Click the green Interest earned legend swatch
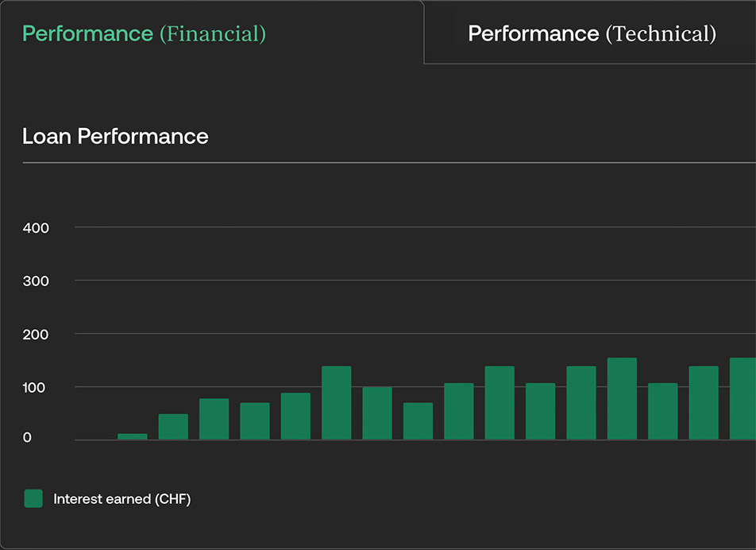The width and height of the screenshot is (756, 550). coord(33,499)
